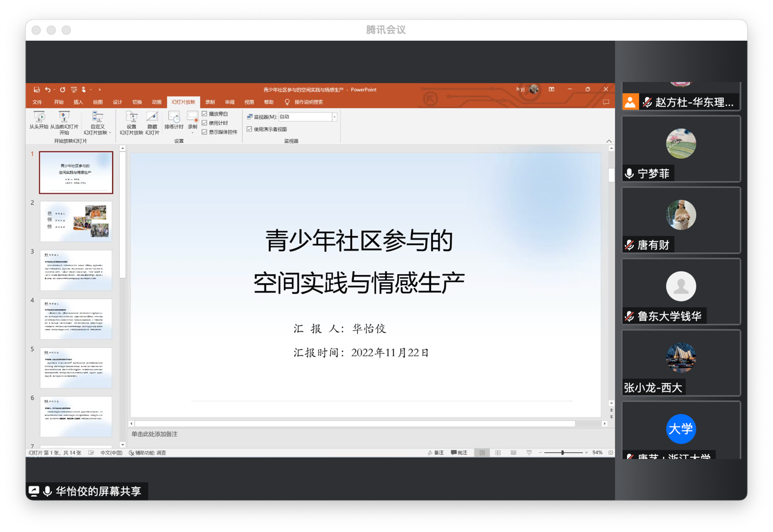Uncheck 使用计时 checkbox
Viewport: 773px width, 532px height.
pos(205,123)
